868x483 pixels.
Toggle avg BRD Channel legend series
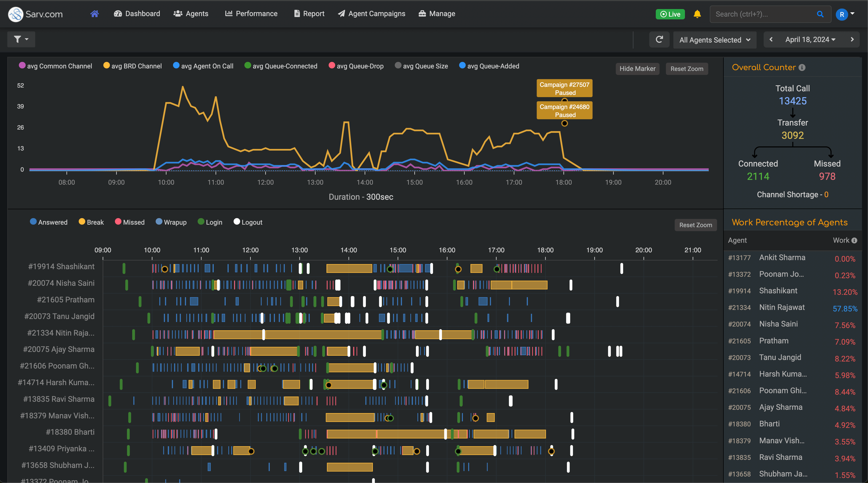tap(133, 66)
